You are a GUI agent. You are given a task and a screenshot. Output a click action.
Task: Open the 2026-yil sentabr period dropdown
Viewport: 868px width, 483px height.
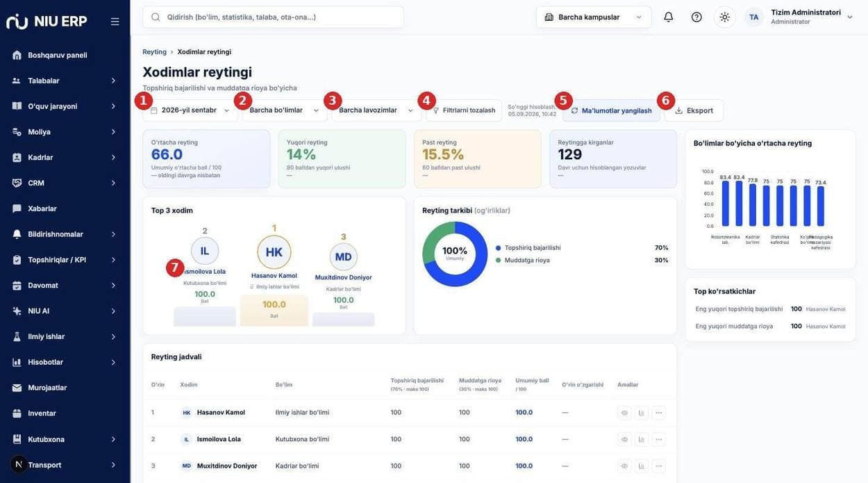[x=190, y=110]
